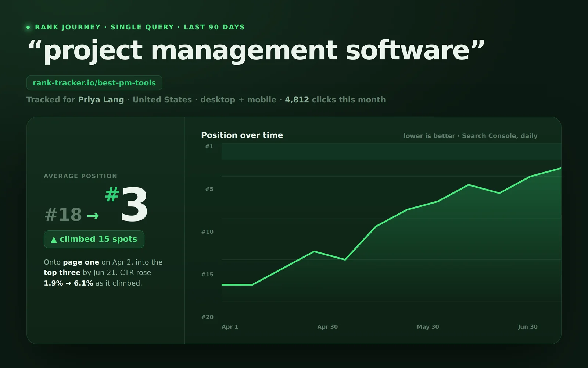Click the '#10' y-axis label
The width and height of the screenshot is (588, 368).
(x=207, y=232)
